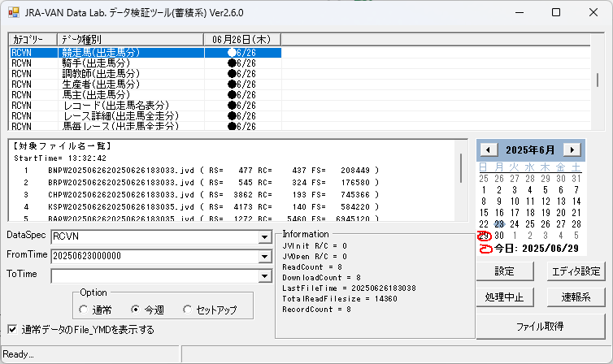Click file BRPW2025062620250626183033.jvd line

click(202, 182)
